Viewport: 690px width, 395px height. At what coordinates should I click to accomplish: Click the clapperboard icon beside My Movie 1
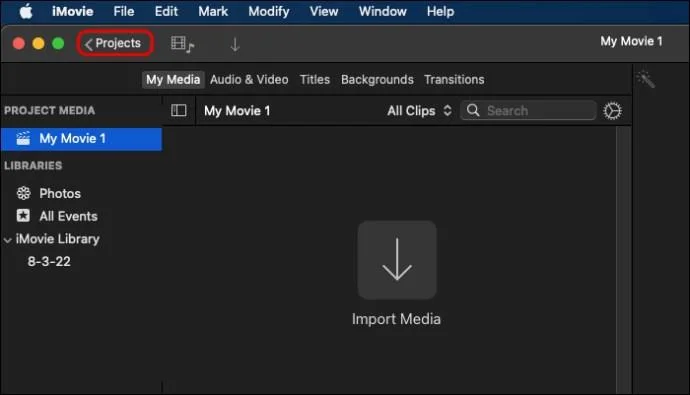[x=23, y=139]
